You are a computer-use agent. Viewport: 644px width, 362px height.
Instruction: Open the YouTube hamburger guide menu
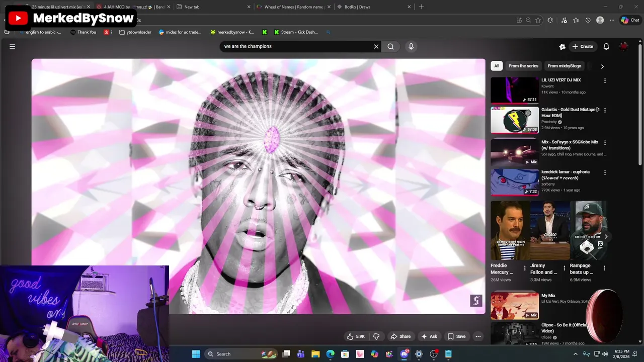click(x=12, y=46)
